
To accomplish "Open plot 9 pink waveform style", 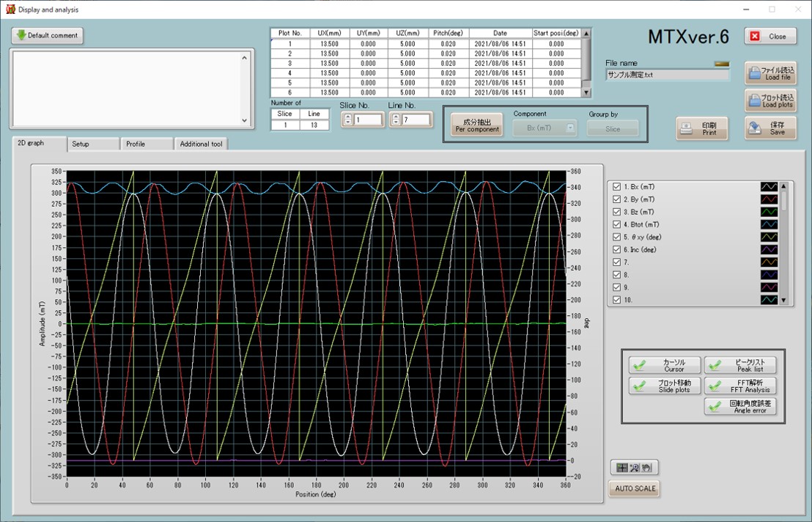I will tap(769, 287).
